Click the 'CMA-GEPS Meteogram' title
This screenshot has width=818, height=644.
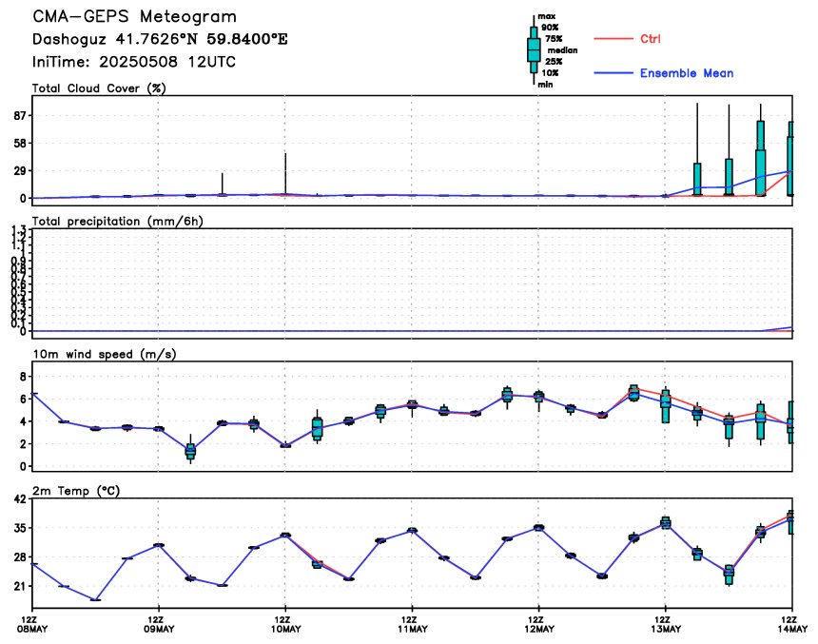click(135, 17)
